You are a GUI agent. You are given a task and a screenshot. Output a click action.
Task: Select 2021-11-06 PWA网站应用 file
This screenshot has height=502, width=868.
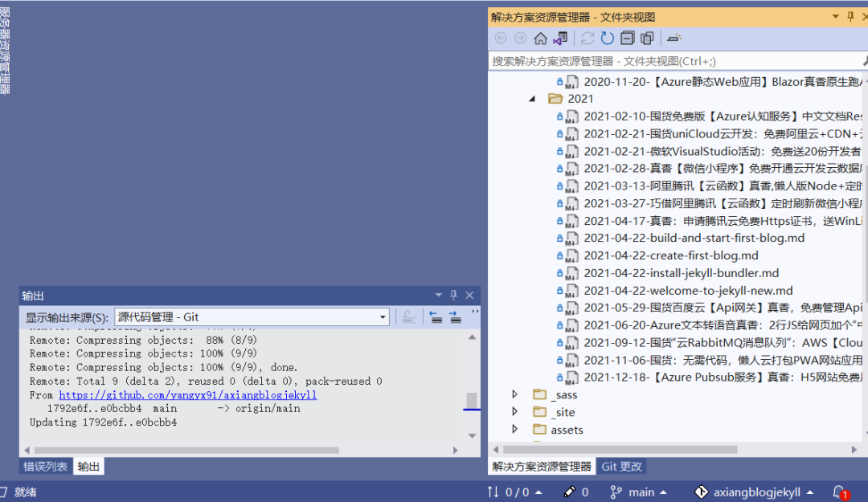[x=723, y=361]
